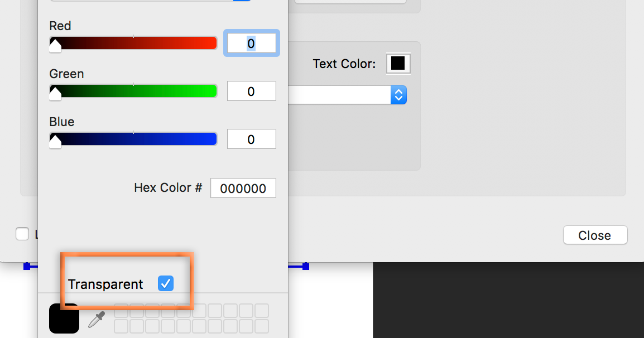The image size is (644, 338).
Task: Toggle the checkbox left of the Close button
Action: [22, 234]
